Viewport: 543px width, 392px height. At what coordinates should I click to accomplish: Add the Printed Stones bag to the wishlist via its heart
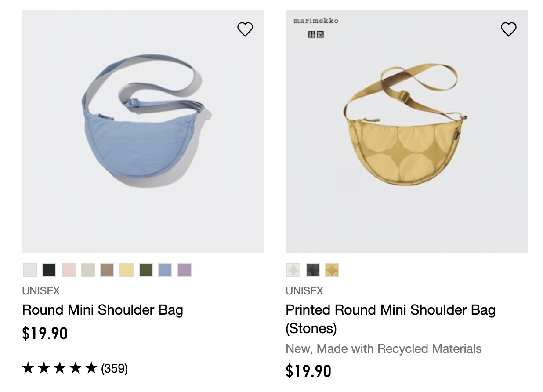(509, 29)
